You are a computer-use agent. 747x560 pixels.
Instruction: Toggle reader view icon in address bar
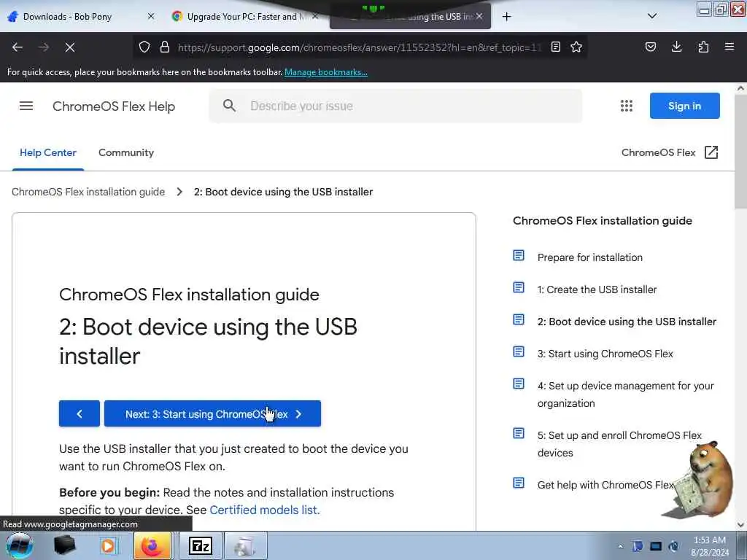(x=555, y=47)
